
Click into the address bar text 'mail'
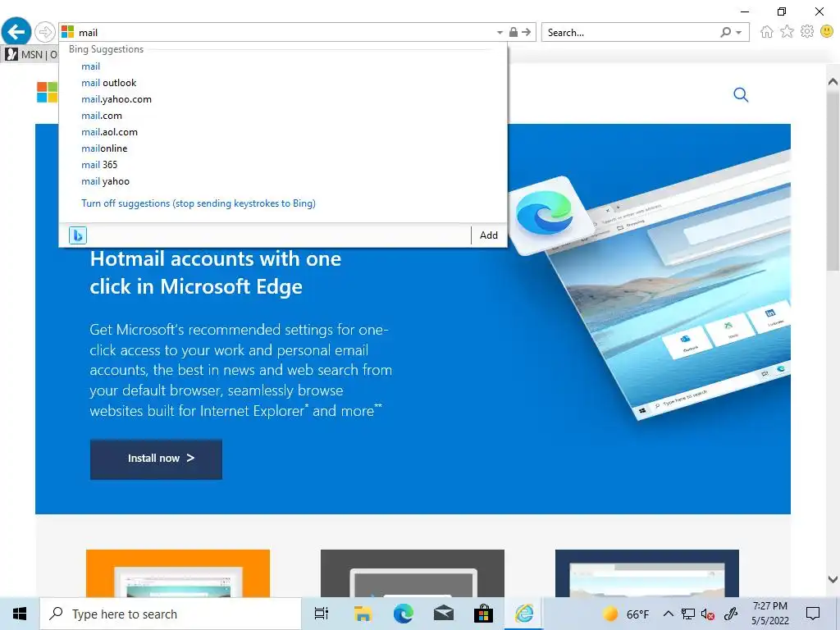[88, 33]
